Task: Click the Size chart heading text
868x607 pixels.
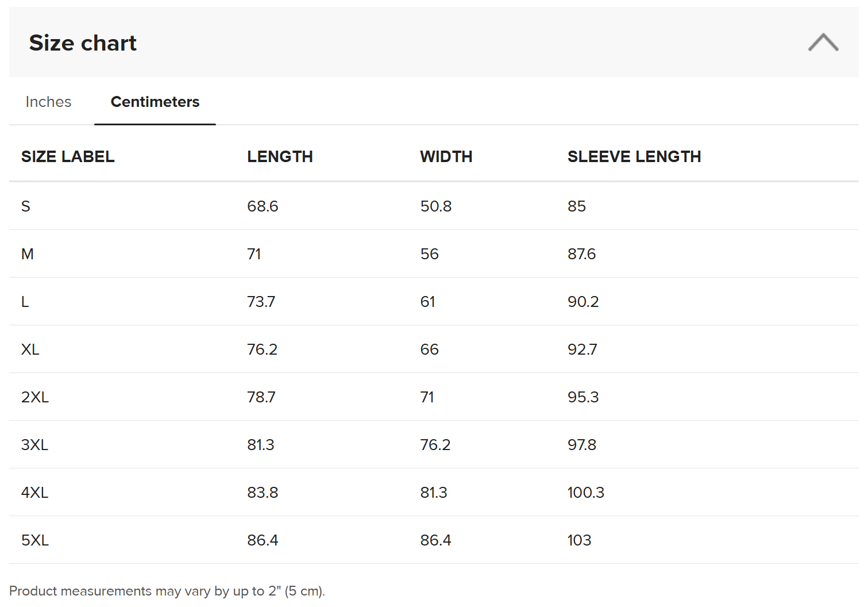Action: click(x=83, y=43)
